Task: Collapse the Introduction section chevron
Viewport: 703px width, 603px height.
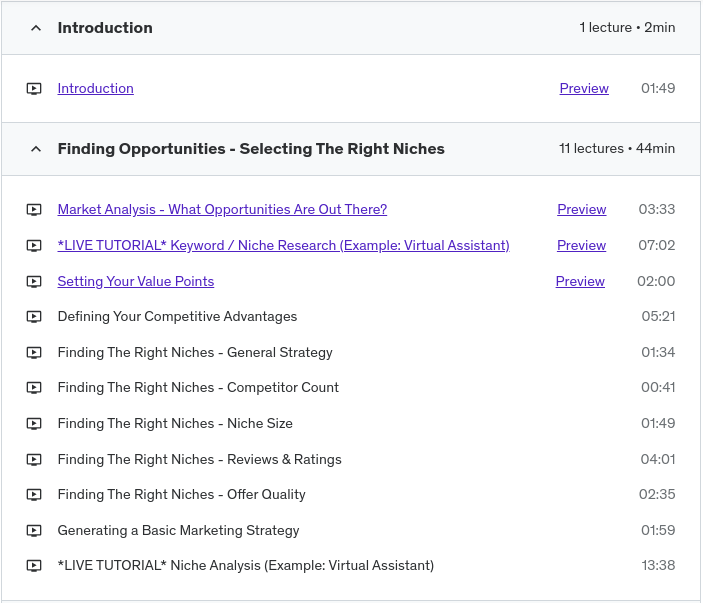Action: point(36,28)
